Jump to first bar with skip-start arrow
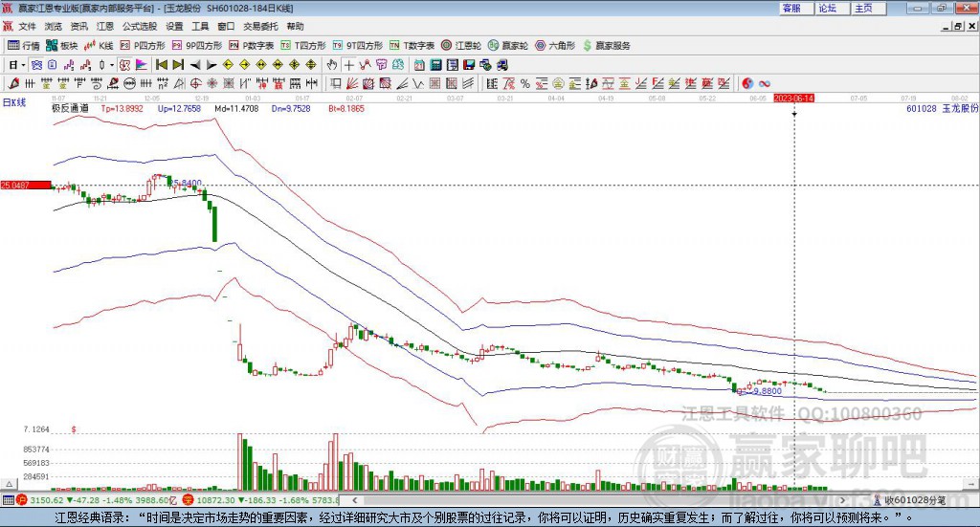980x527 pixels. pyautogui.click(x=161, y=64)
